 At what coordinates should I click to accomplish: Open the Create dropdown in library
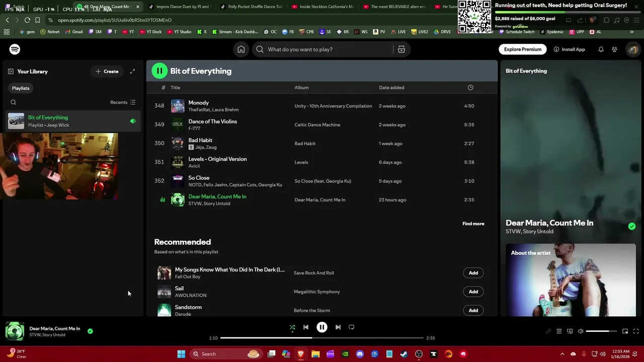(107, 71)
